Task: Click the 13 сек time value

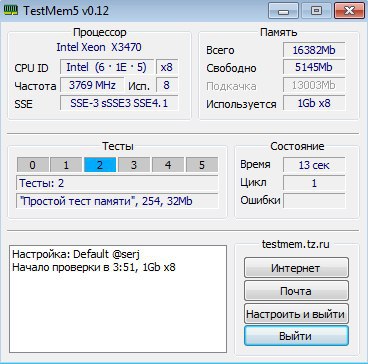Action: [x=314, y=165]
